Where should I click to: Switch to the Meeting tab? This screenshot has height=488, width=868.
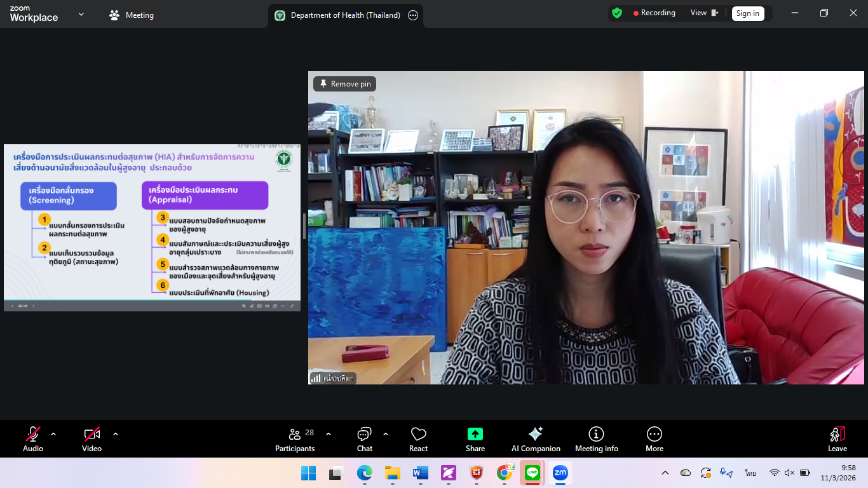(132, 15)
